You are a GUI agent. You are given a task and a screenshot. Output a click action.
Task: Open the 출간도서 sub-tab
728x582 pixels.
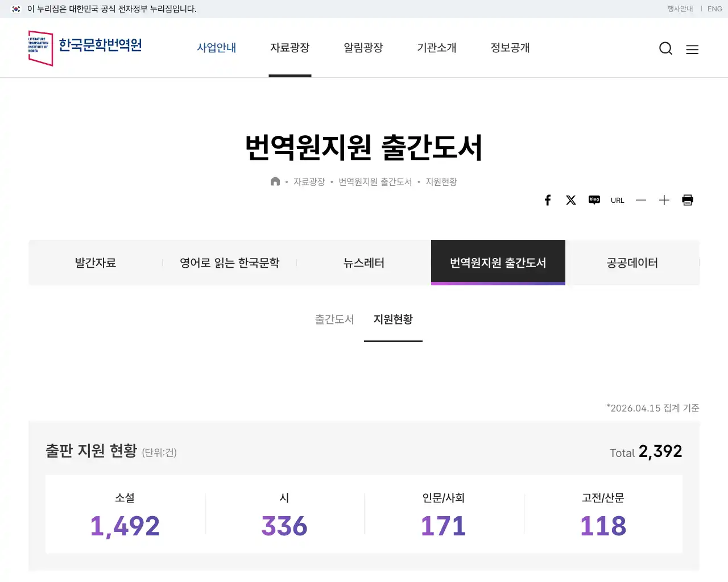[334, 319]
